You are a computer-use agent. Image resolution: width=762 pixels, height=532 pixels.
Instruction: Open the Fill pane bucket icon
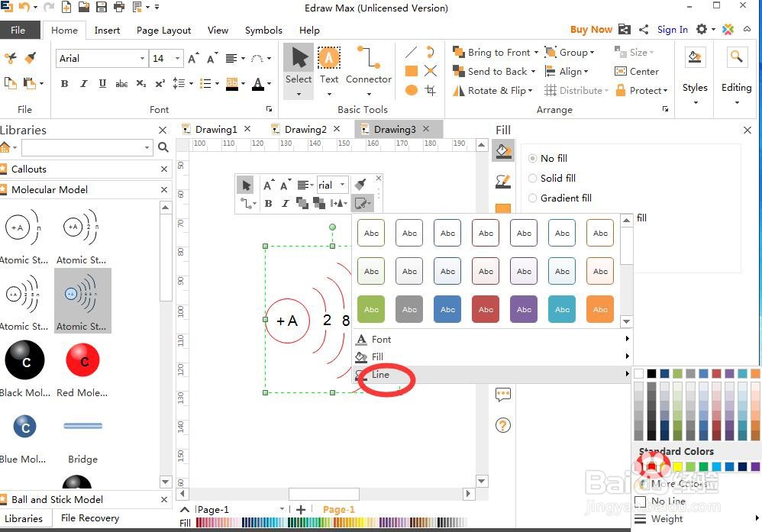pyautogui.click(x=503, y=151)
